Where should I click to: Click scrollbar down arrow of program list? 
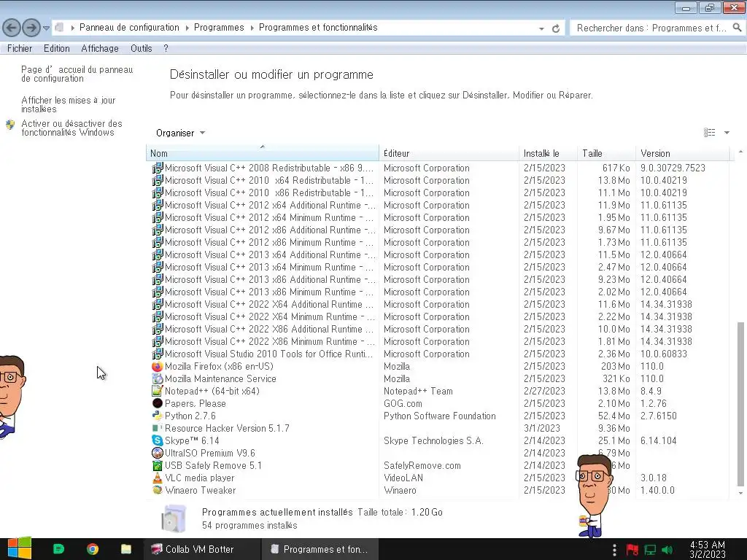click(x=740, y=494)
